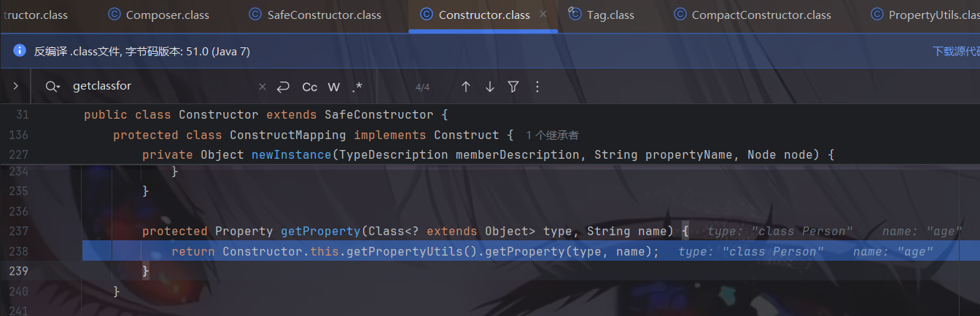Toggle whole Words (W) option
The width and height of the screenshot is (980, 316).
334,87
